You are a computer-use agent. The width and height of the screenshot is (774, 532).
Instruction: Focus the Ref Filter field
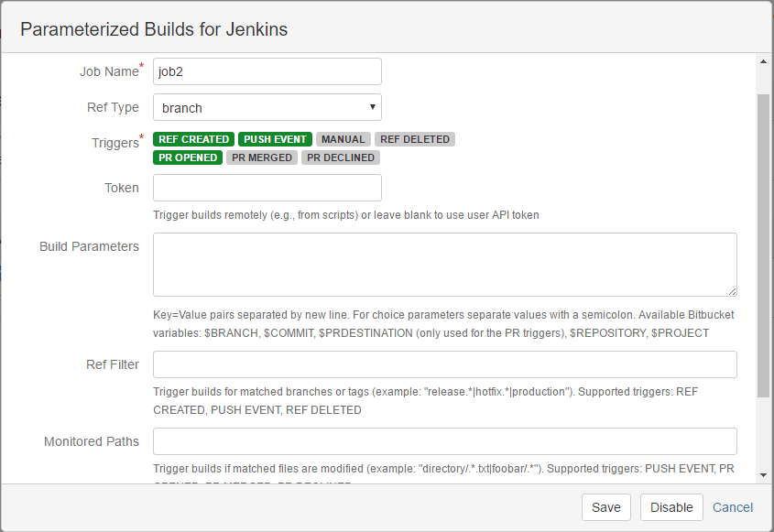(x=445, y=364)
